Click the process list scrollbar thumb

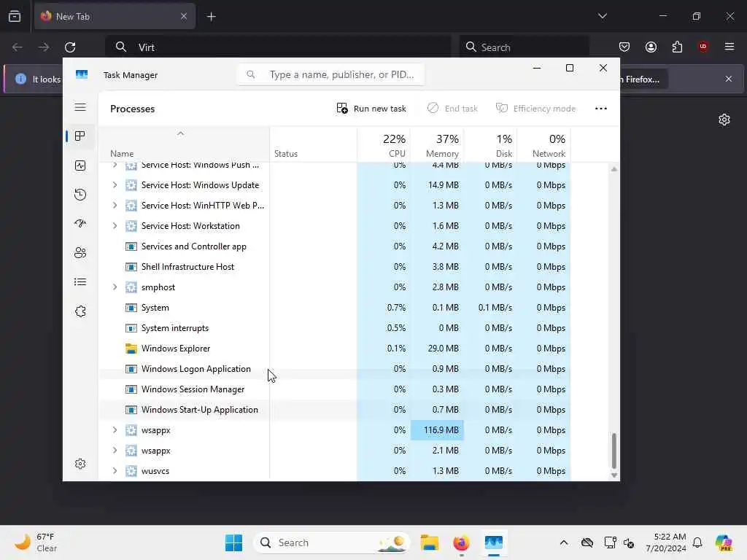click(x=614, y=451)
